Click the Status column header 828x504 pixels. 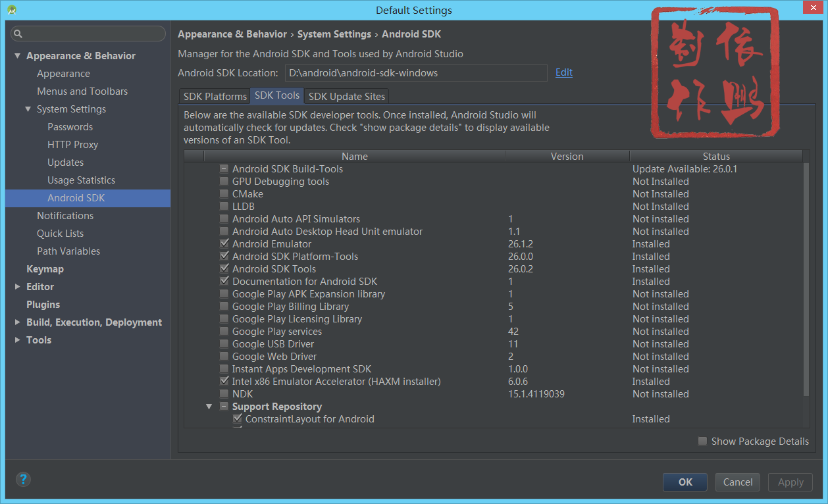716,157
